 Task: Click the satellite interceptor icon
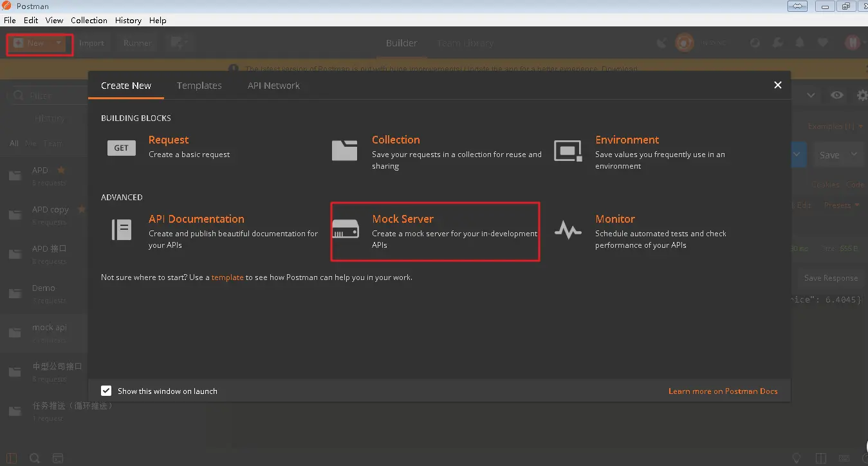661,43
